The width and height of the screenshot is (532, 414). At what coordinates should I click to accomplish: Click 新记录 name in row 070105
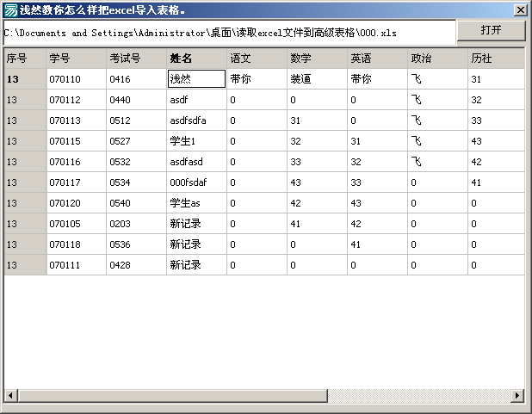(197, 224)
